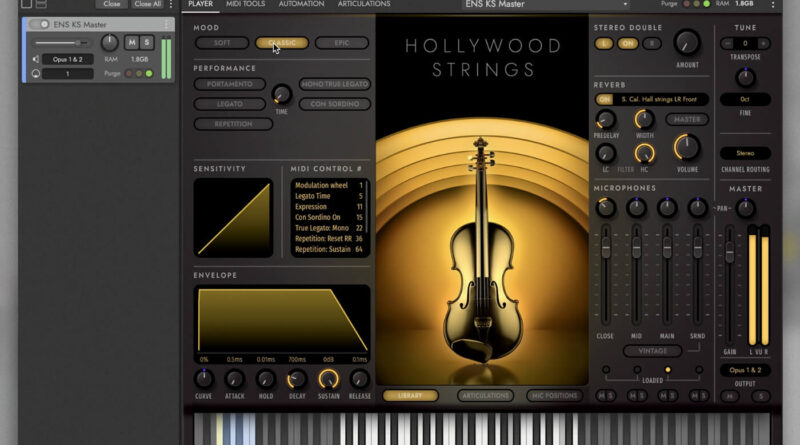Switch to the Automation tab
The image size is (800, 445).
coord(301,4)
